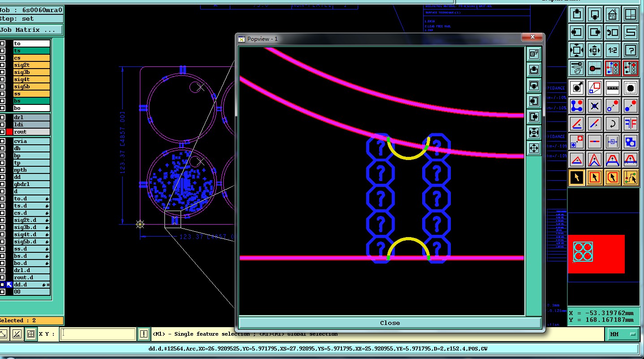644x359 pixels.
Task: Click the X delete point tool
Action: [595, 106]
